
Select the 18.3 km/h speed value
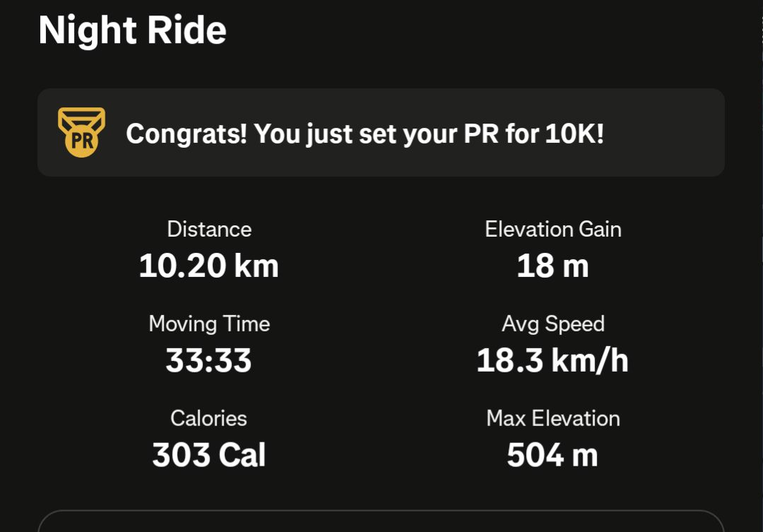point(553,360)
